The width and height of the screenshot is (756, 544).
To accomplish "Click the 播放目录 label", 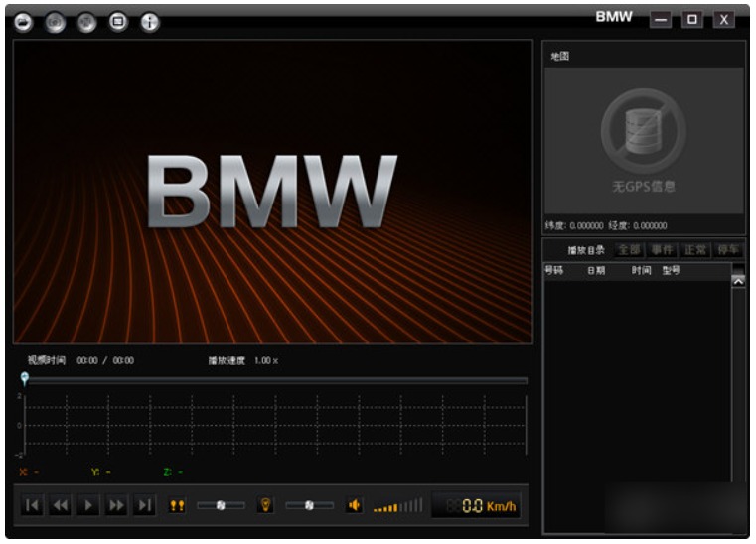I will (x=586, y=250).
